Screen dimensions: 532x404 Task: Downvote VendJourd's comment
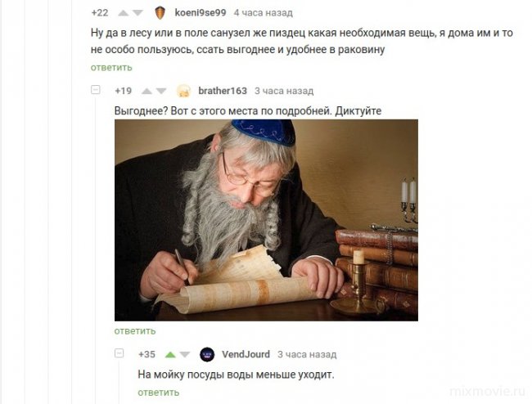pos(185,355)
